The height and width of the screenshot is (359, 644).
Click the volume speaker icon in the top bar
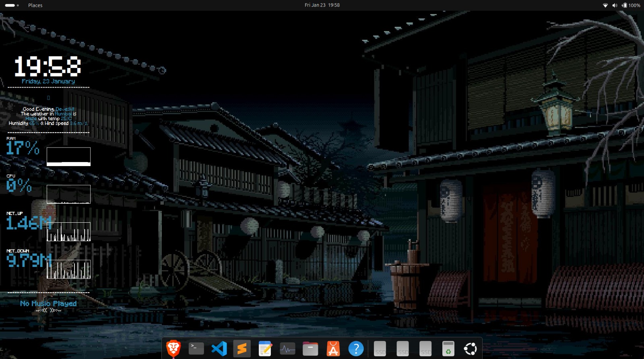coord(615,5)
